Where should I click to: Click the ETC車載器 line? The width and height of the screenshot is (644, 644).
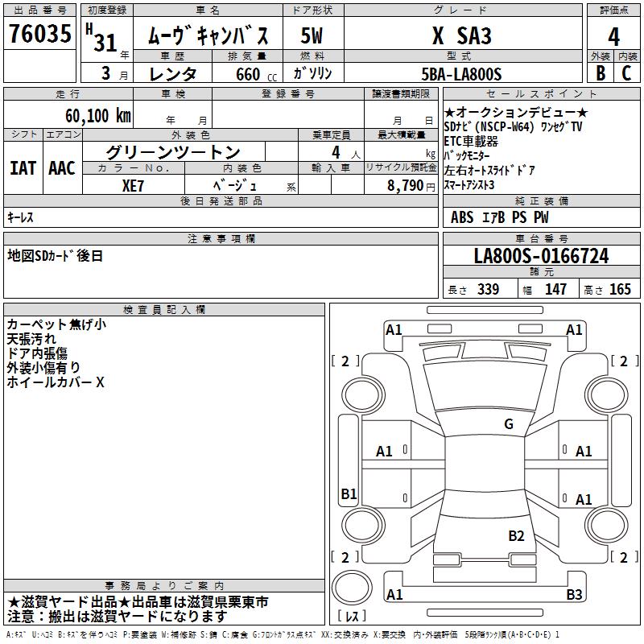(471, 142)
